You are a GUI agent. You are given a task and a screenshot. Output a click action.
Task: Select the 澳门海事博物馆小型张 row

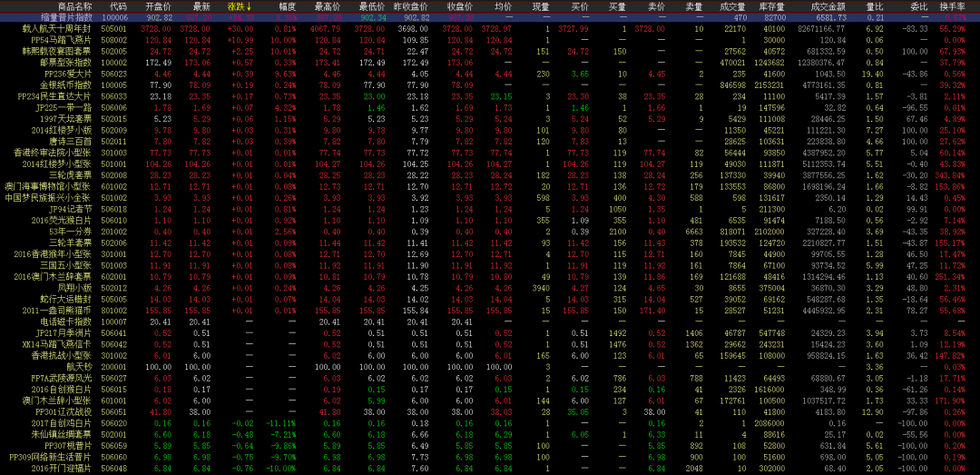(490, 186)
